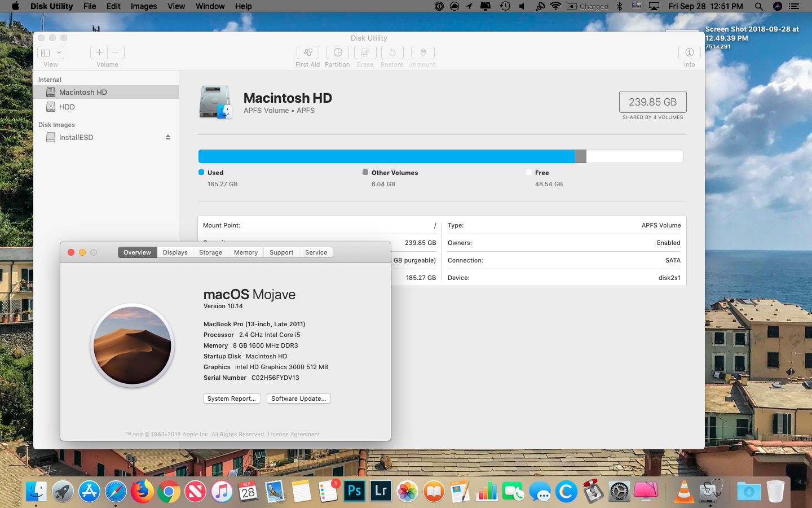Image resolution: width=812 pixels, height=508 pixels.
Task: Launch Siri from the menu bar
Action: pos(777,6)
